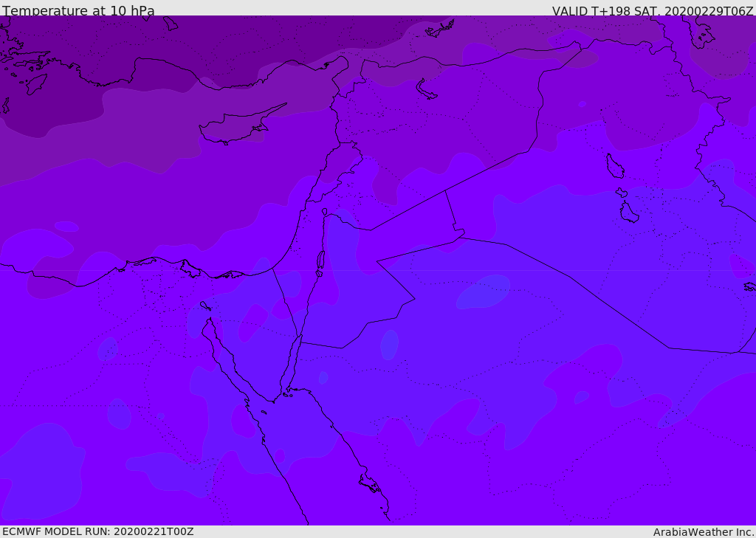This screenshot has height=538, width=756.
Task: Click the 'ECMWF MODEL RUN: 20200221T00Z' text
Action: pos(98,532)
